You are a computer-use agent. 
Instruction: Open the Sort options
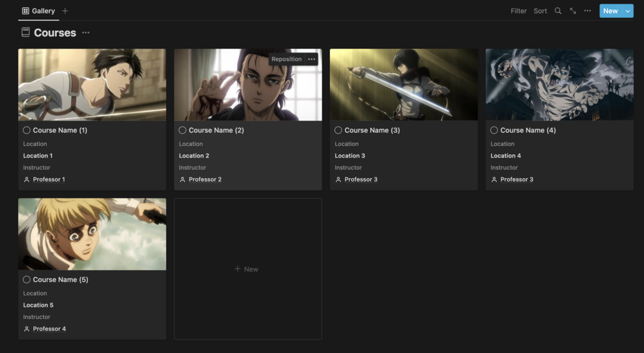click(x=540, y=11)
